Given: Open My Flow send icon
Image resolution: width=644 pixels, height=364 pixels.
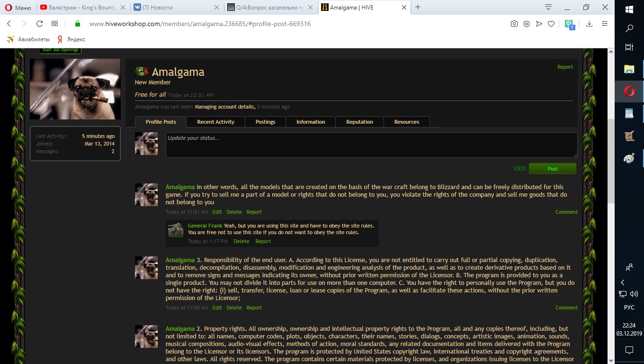Looking at the screenshot, I should coord(539,24).
